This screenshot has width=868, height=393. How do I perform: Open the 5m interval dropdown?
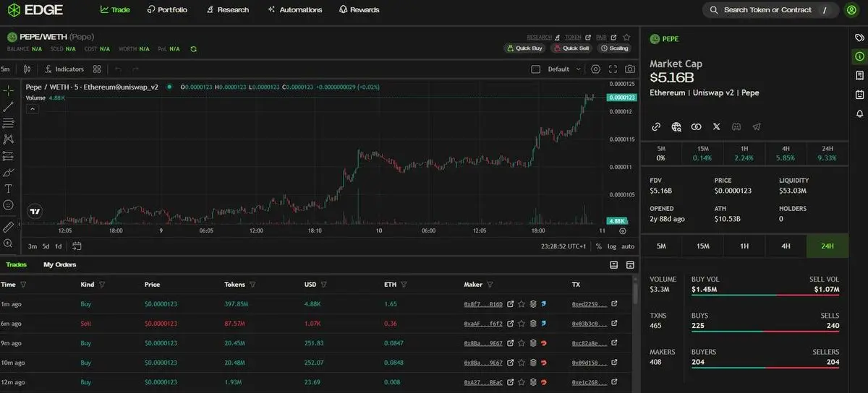point(5,69)
